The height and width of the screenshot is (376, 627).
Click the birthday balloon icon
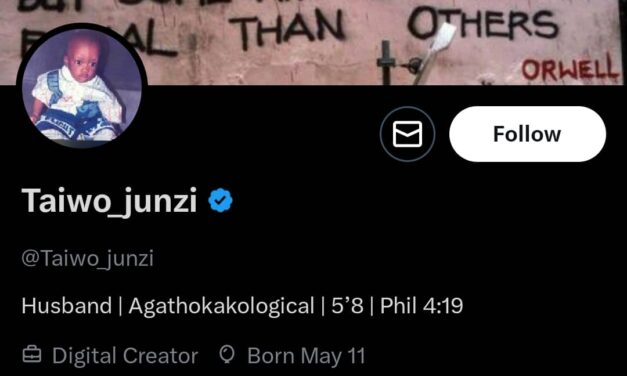click(x=227, y=354)
